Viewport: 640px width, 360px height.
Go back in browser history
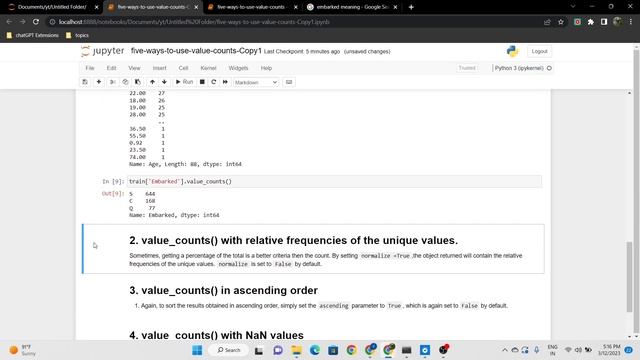[9, 22]
